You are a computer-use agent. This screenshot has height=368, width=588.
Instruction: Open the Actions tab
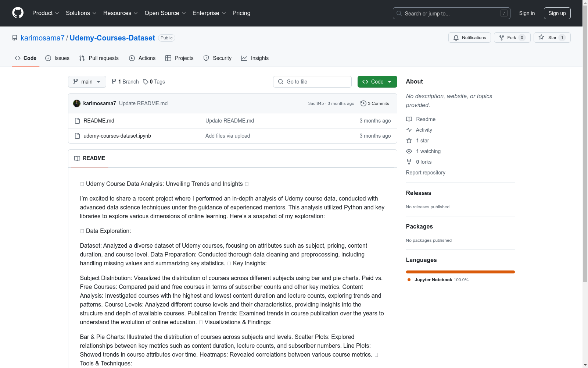tap(142, 58)
